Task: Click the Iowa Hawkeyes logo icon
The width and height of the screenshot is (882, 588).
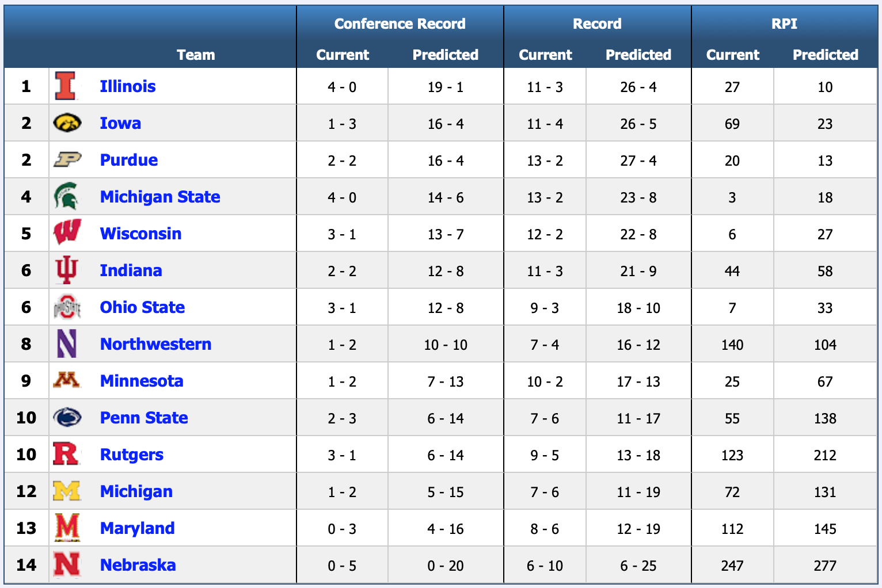Action: 67,123
